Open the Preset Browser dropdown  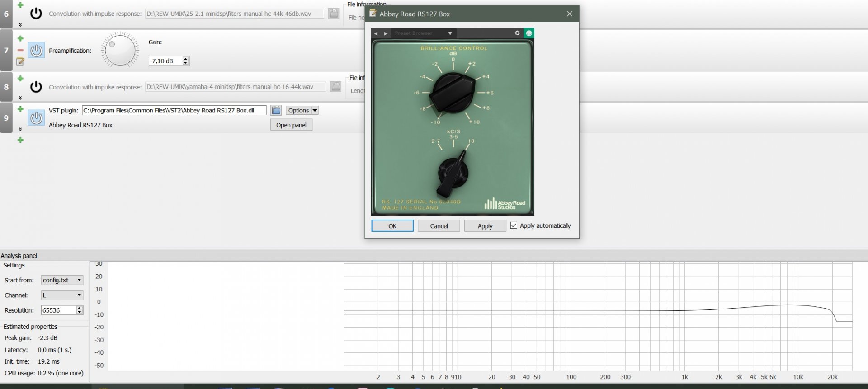(x=450, y=33)
